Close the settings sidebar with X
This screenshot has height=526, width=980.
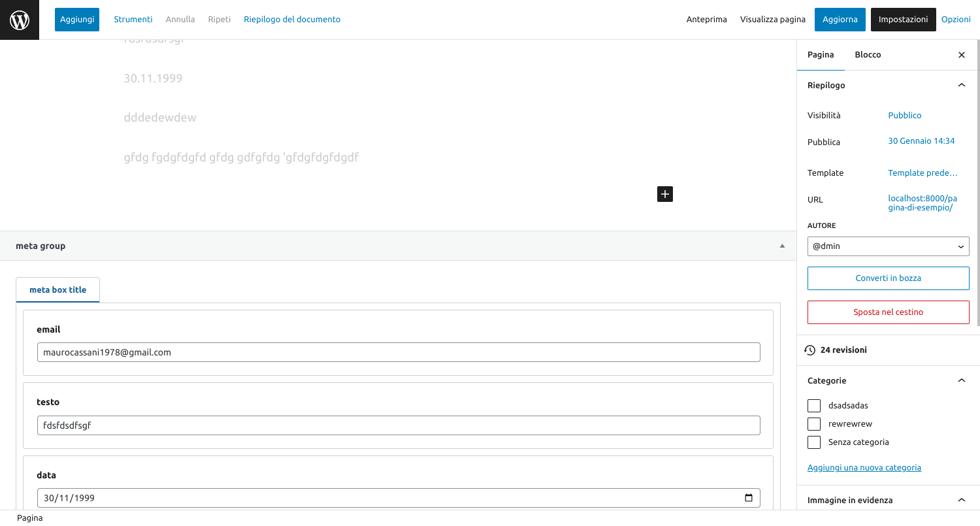pyautogui.click(x=962, y=55)
